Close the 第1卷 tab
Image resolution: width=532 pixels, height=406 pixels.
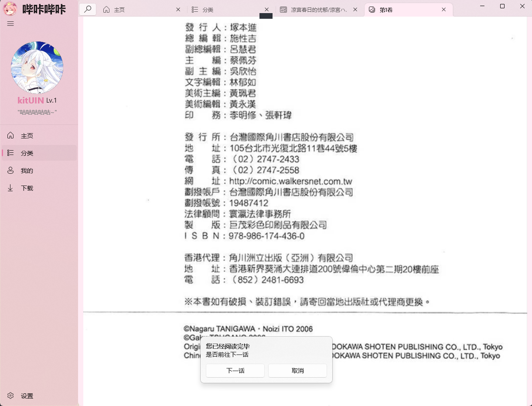[x=444, y=10]
